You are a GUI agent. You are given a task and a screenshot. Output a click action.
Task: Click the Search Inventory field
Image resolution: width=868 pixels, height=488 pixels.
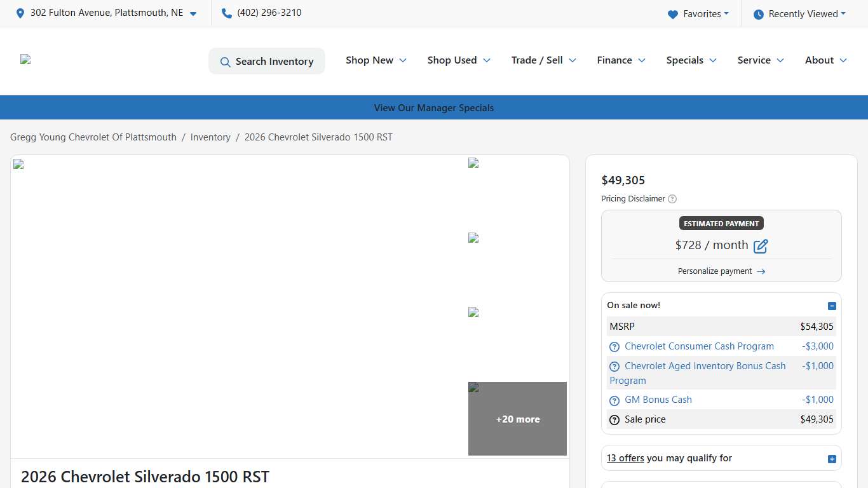pyautogui.click(x=267, y=62)
